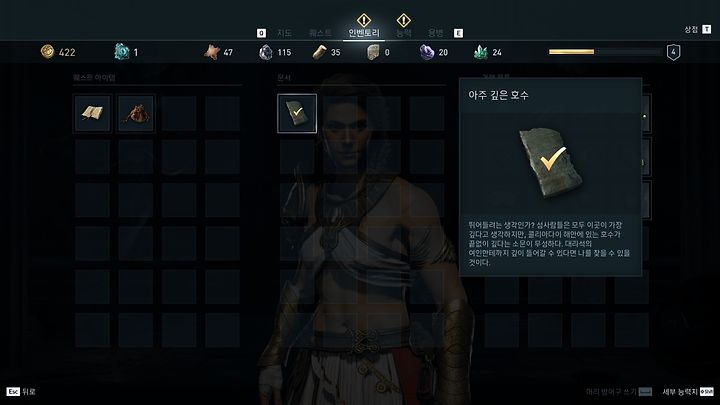Click the olive wood resource icon showing 35

[319, 52]
